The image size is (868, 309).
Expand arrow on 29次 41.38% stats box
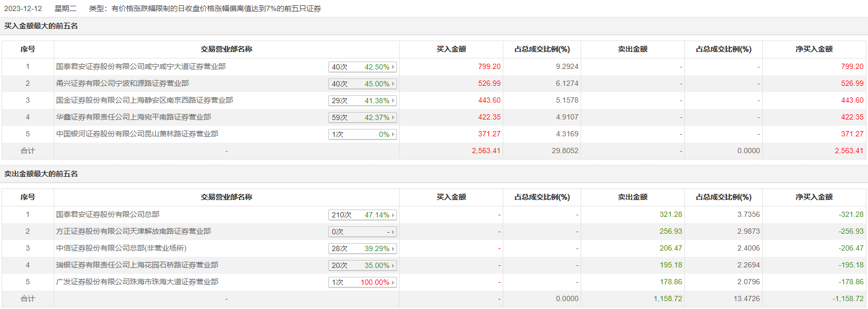pos(393,101)
